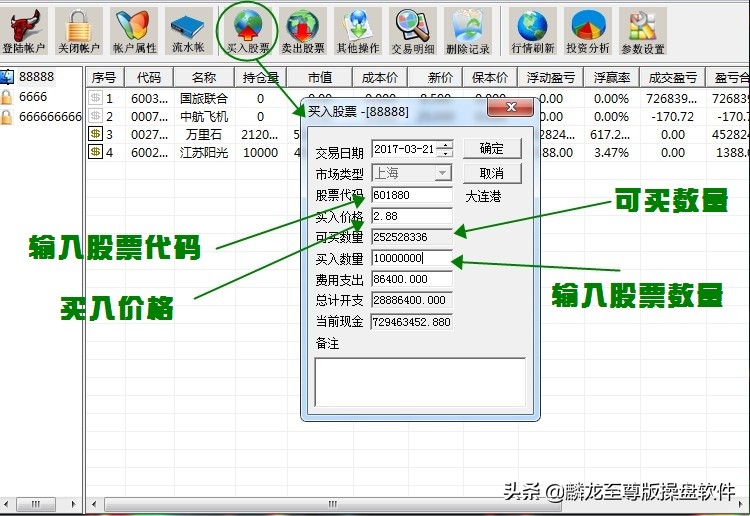Increase date using the up spinner
The image size is (750, 516).
tap(445, 145)
